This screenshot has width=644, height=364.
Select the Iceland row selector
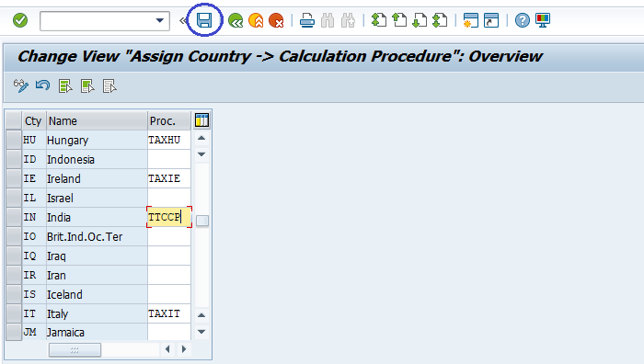click(x=14, y=294)
